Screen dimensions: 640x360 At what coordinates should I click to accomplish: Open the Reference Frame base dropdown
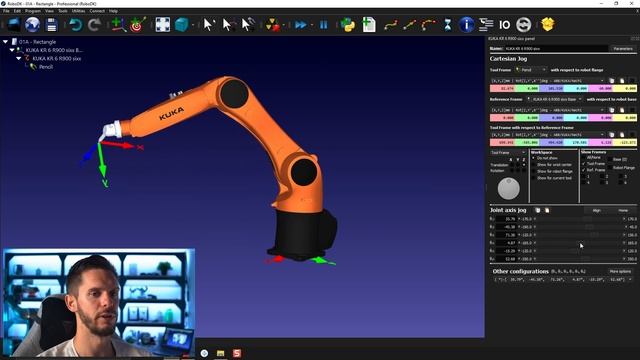pos(554,99)
